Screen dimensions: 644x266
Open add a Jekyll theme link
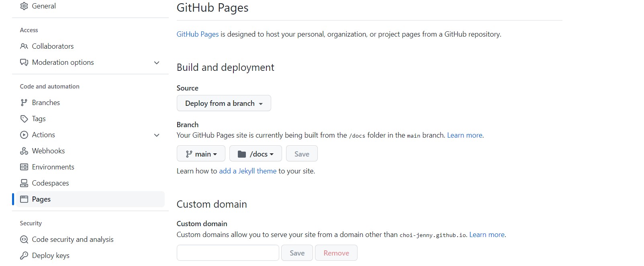[248, 171]
